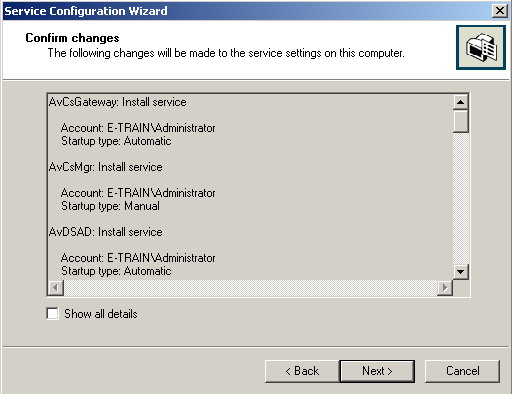Click the horizontal scrollbar right arrow

point(445,287)
